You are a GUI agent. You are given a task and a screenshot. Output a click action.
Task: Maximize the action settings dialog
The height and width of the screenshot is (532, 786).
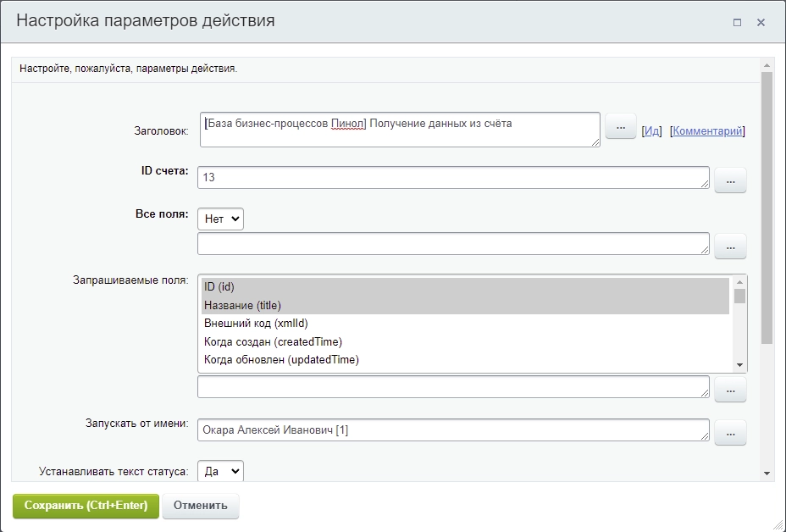click(737, 23)
